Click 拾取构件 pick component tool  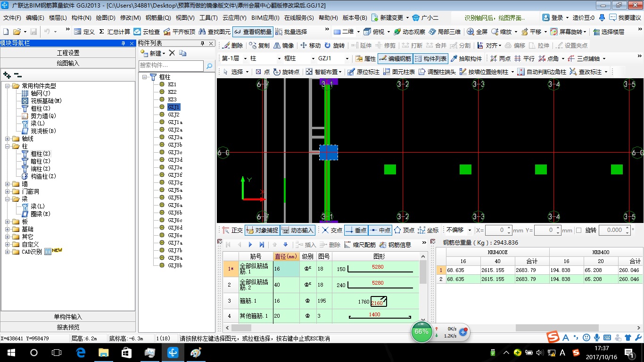[466, 58]
